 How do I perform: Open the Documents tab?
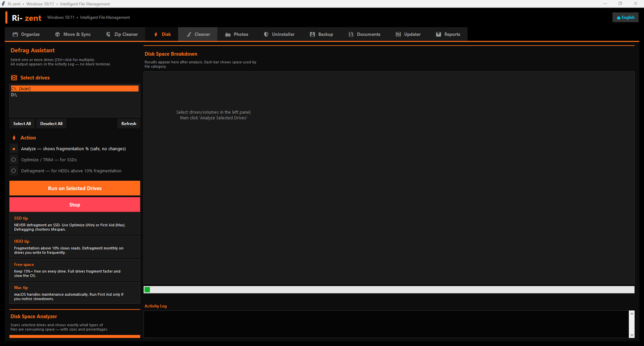tap(364, 34)
